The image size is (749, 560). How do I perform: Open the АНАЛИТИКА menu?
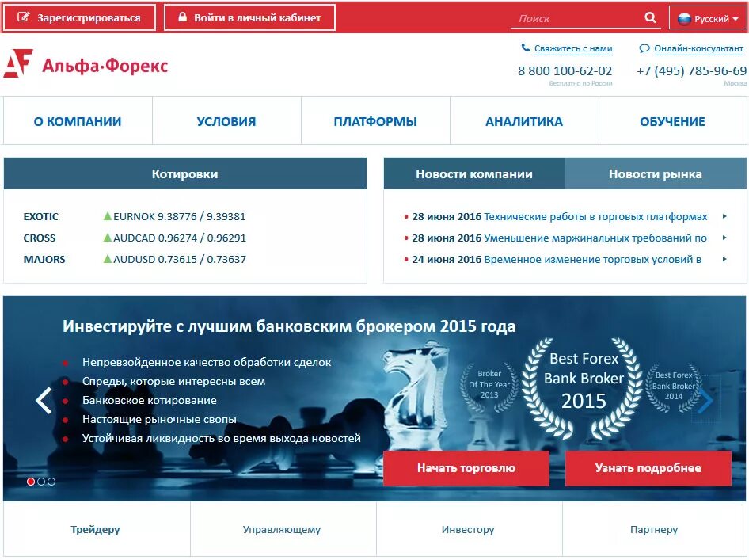click(x=524, y=121)
